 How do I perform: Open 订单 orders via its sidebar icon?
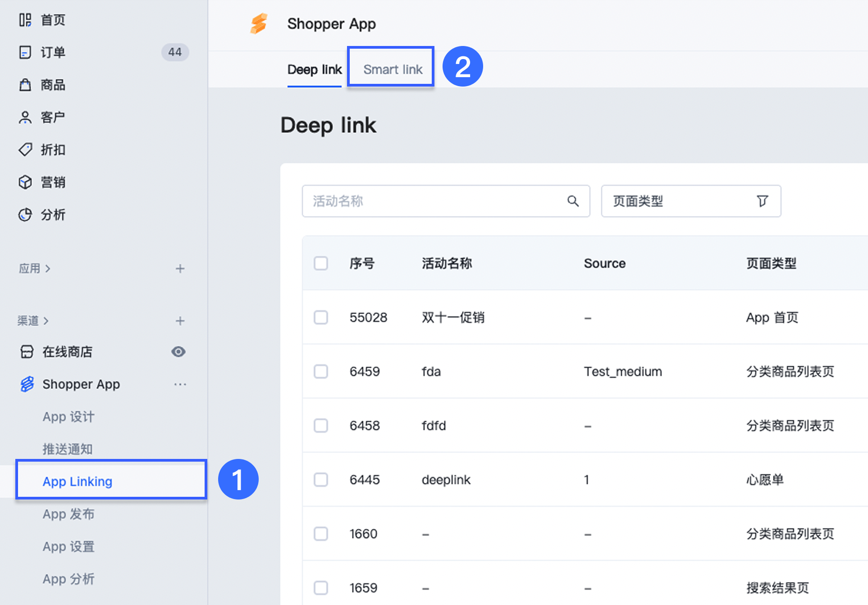(25, 52)
